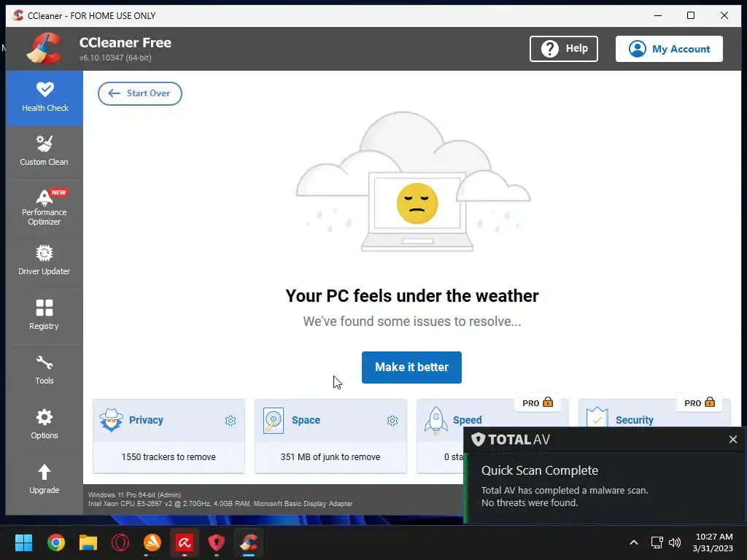Minimize the CCleaner window
Image resolution: width=747 pixels, height=560 pixels.
(658, 15)
